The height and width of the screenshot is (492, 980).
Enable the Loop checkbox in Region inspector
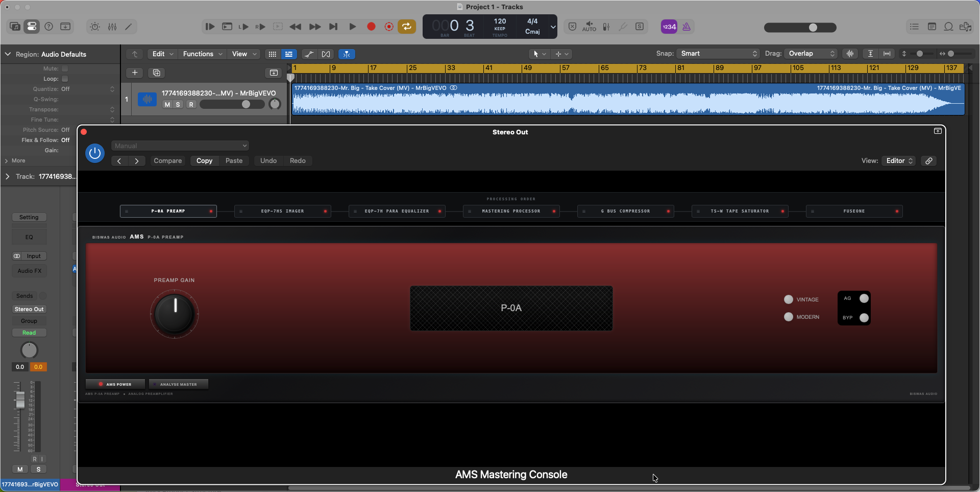pos(65,79)
